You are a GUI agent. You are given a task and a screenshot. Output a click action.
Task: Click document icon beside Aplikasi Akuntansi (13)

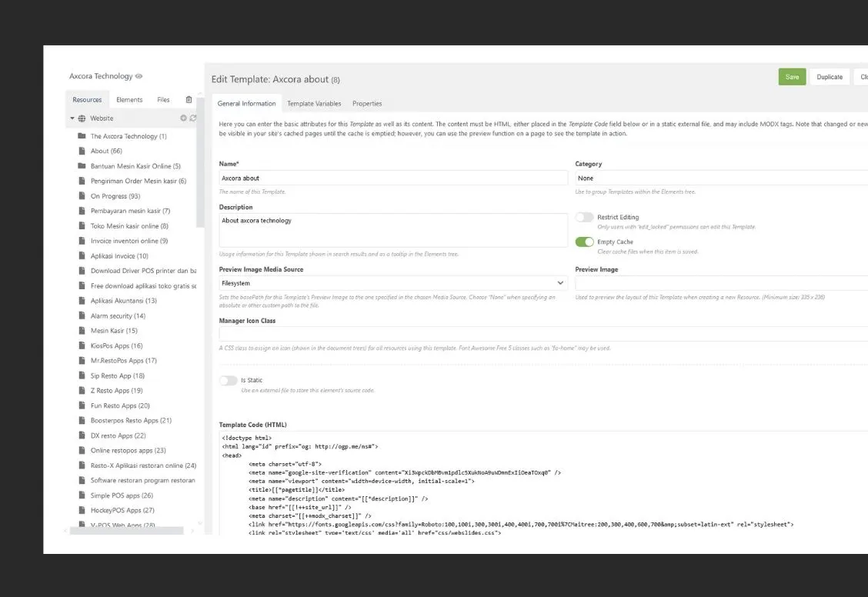click(82, 300)
